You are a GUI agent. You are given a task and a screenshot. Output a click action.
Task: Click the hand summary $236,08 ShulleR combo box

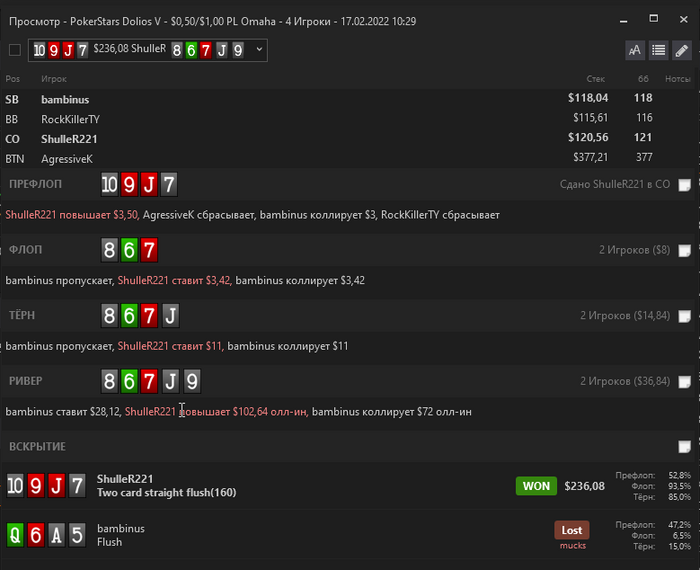coord(148,50)
